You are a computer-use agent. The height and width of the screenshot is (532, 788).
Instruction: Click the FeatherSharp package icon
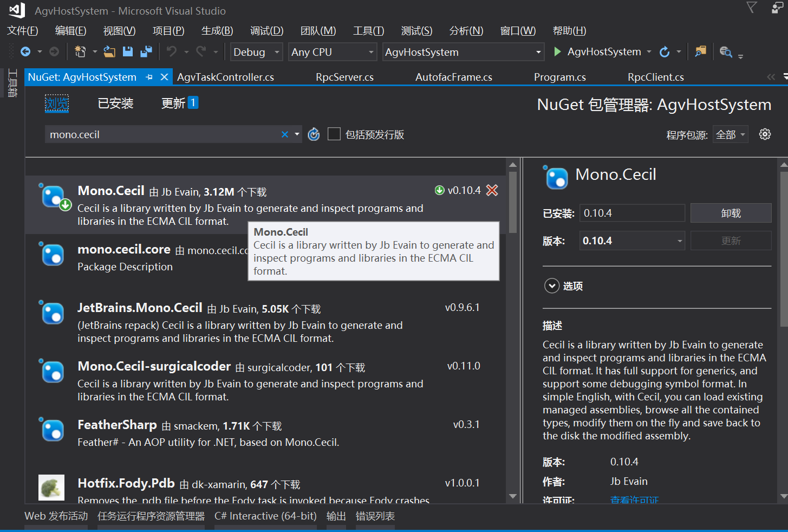pos(53,430)
